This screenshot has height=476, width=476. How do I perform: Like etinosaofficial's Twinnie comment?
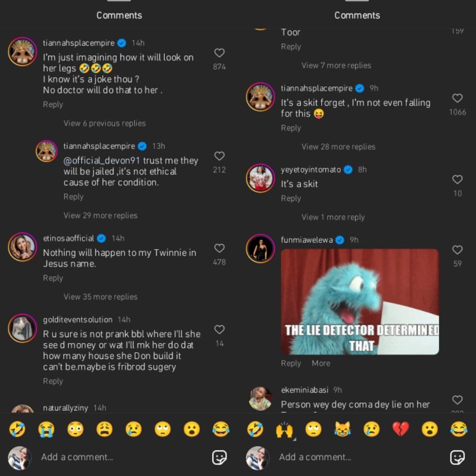pos(219,248)
